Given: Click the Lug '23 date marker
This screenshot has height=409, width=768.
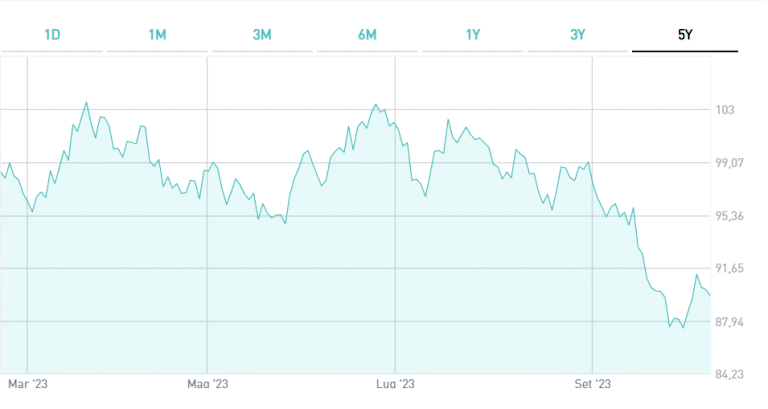Looking at the screenshot, I should point(395,383).
